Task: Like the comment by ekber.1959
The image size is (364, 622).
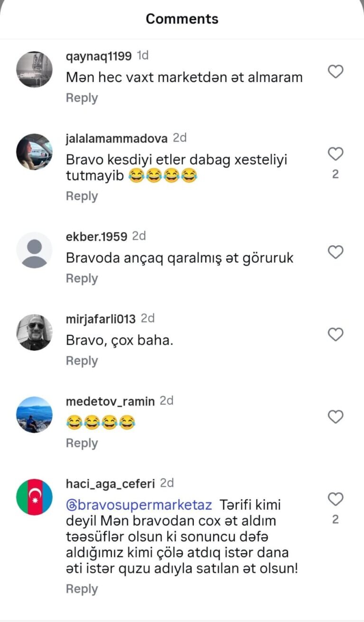Action: (336, 252)
